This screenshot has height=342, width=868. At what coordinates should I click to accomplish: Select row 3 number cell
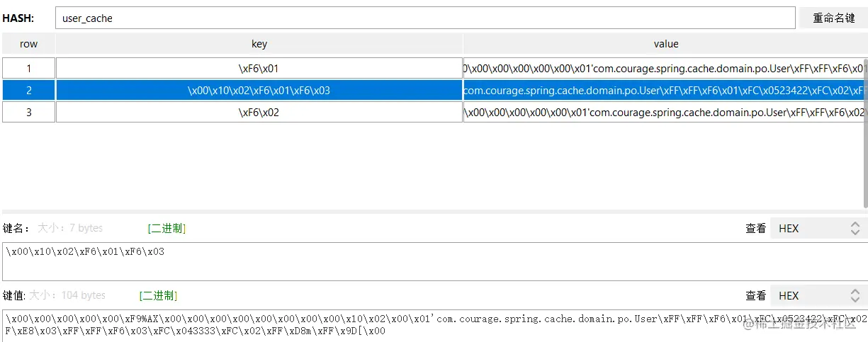click(28, 112)
